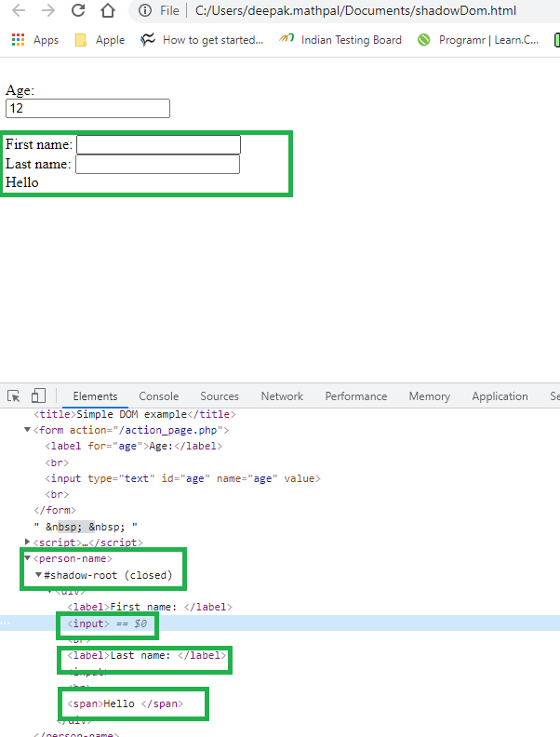The height and width of the screenshot is (737, 560).
Task: Select the label Last name node
Action: coord(147,655)
